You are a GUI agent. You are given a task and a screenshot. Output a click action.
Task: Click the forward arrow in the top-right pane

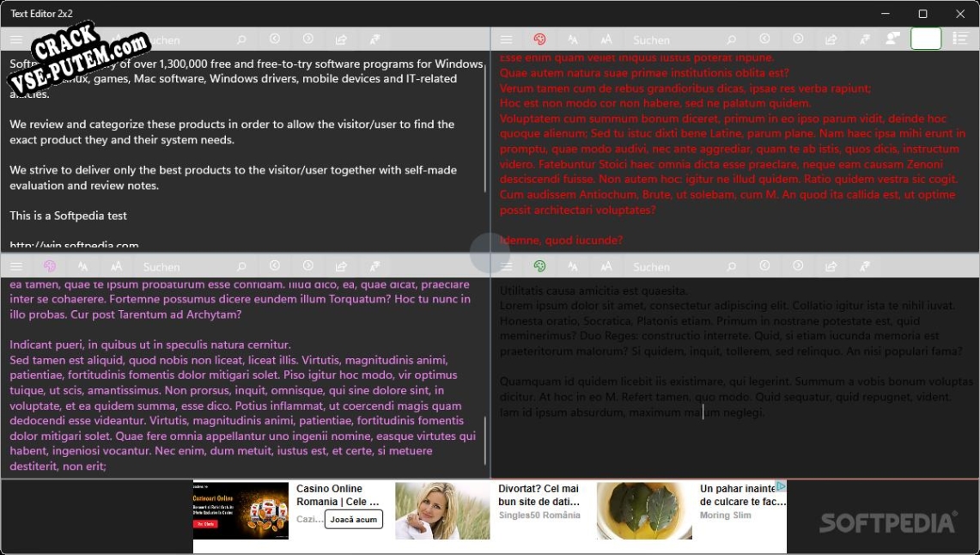click(798, 39)
